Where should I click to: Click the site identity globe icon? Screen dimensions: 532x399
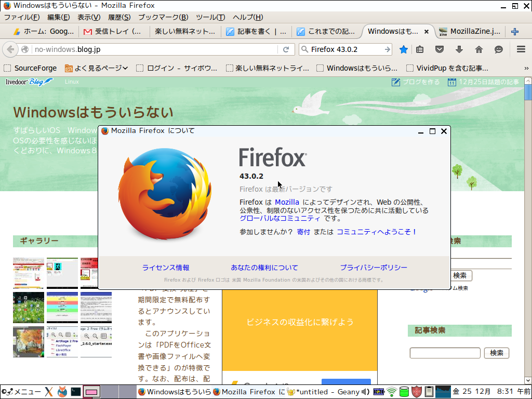[25, 49]
